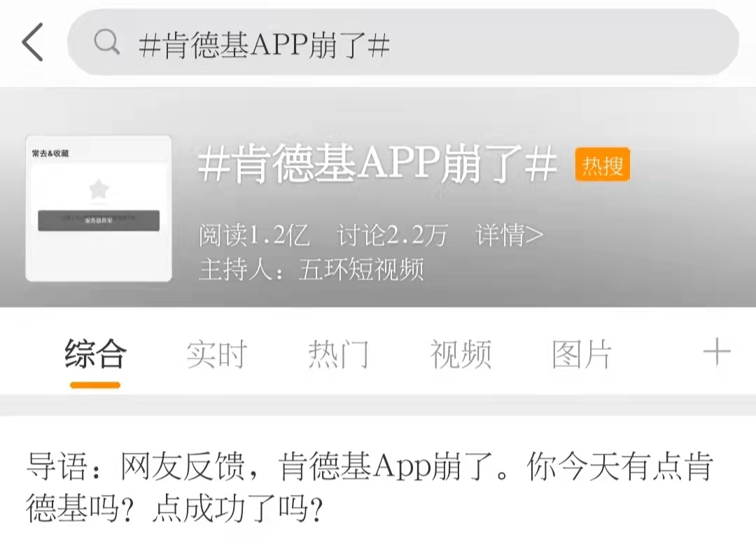Switch to the 热门 tab

tap(339, 354)
